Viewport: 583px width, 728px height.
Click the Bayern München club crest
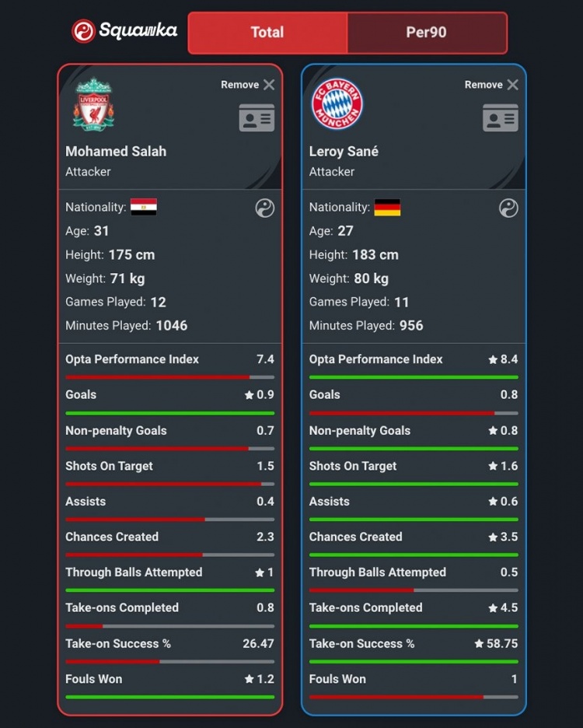click(x=337, y=104)
